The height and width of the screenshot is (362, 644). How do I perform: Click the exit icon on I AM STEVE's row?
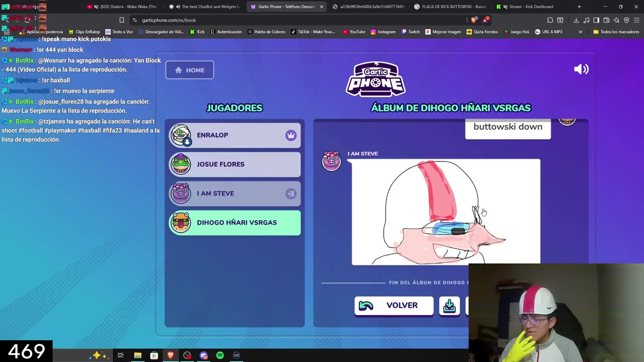(x=291, y=194)
